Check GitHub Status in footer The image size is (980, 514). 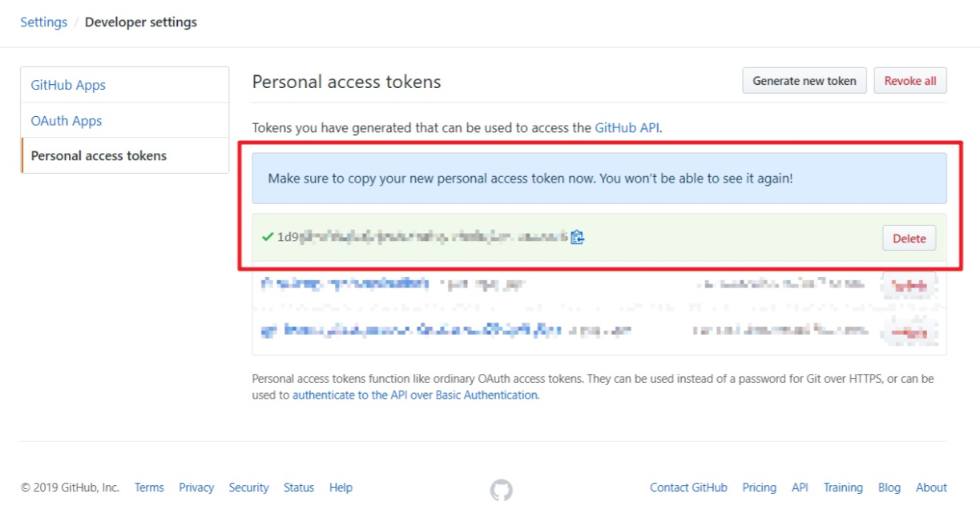coord(299,488)
